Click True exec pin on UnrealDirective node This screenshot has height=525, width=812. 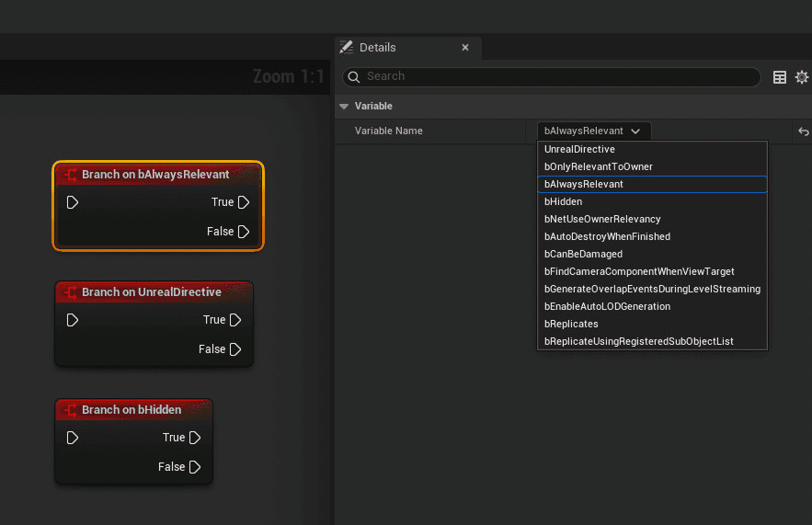pyautogui.click(x=235, y=320)
